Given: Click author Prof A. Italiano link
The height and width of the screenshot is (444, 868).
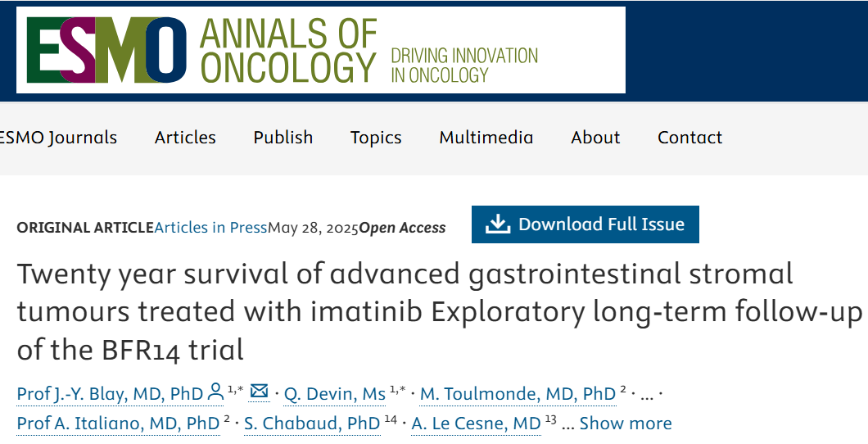Looking at the screenshot, I should (x=118, y=424).
